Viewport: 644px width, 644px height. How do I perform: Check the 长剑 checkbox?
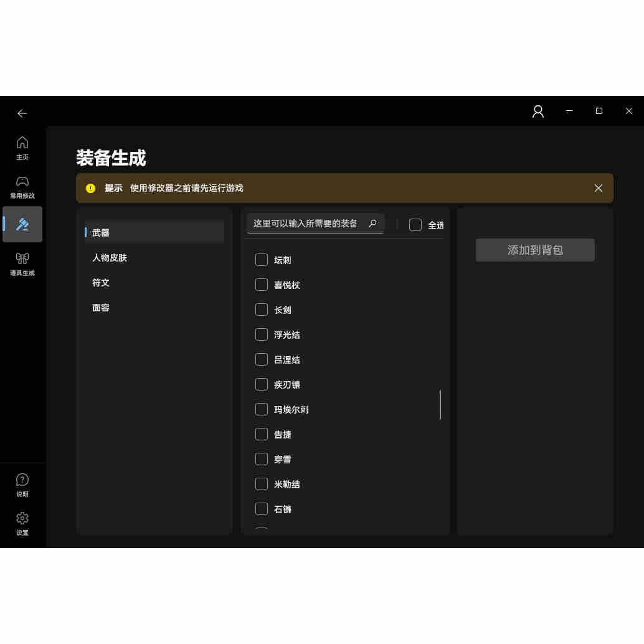261,310
